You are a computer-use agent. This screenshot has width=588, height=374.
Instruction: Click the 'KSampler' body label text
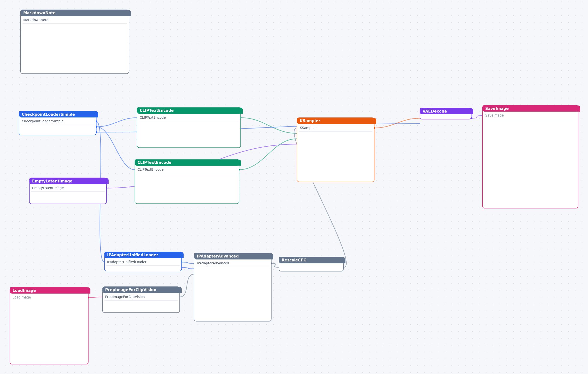pos(308,128)
